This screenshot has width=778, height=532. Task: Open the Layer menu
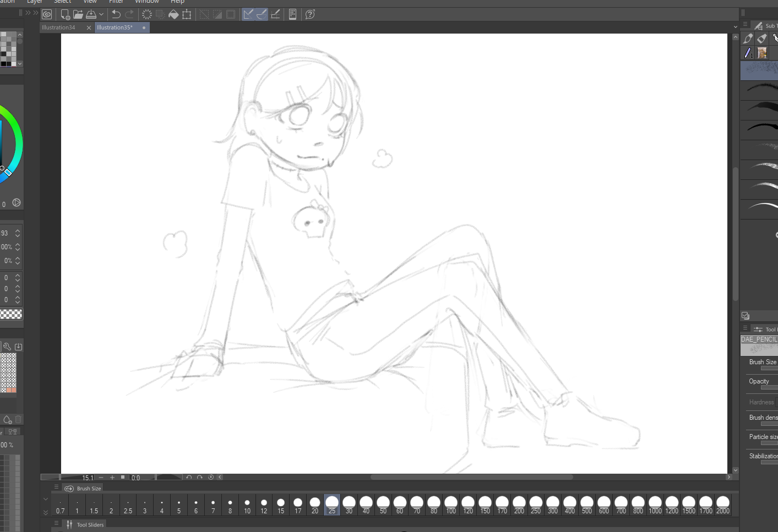pyautogui.click(x=35, y=2)
